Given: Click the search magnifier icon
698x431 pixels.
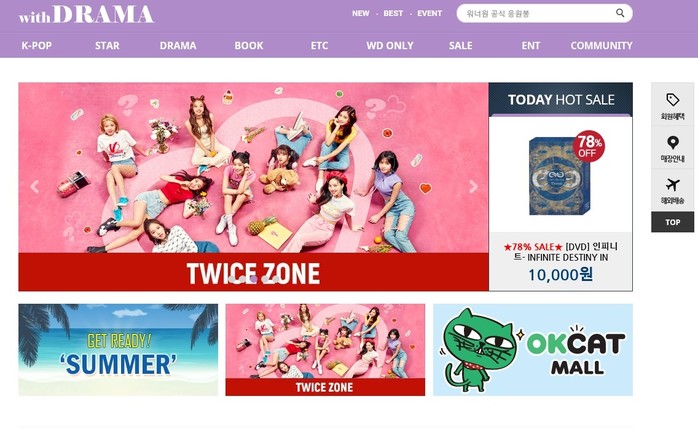Looking at the screenshot, I should coord(620,13).
